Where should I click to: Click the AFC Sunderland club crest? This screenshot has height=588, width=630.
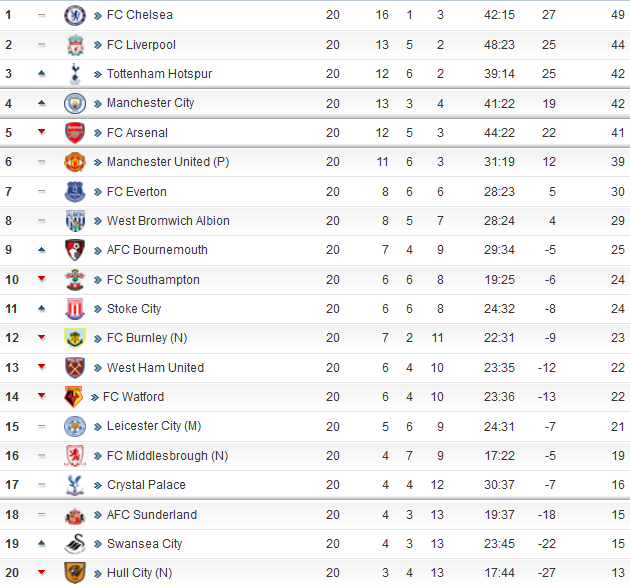(x=75, y=515)
